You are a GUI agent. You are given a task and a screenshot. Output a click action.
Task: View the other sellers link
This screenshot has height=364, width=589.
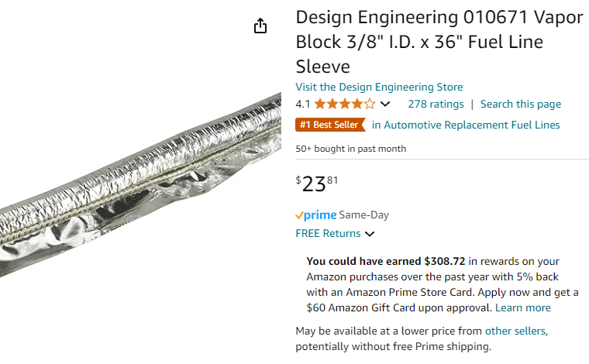click(x=515, y=331)
